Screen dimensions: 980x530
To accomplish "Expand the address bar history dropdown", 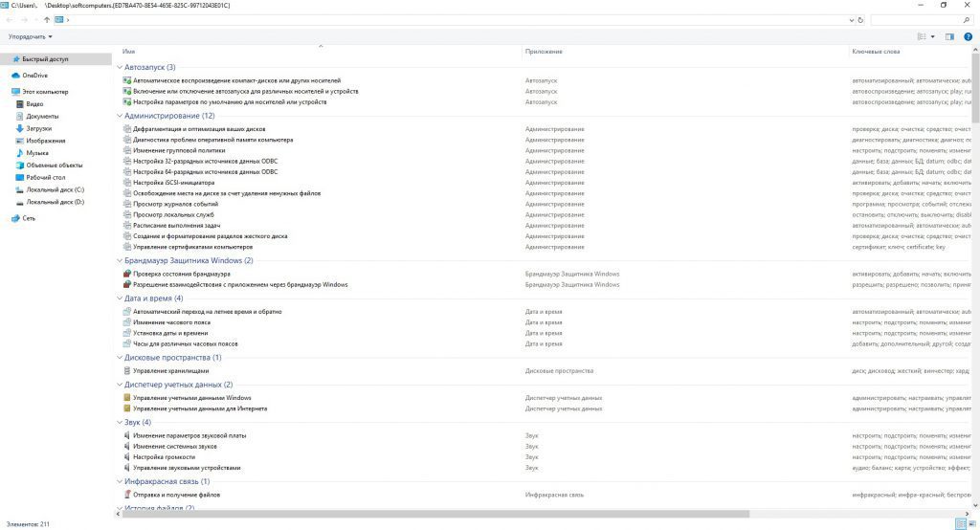I will pos(851,19).
